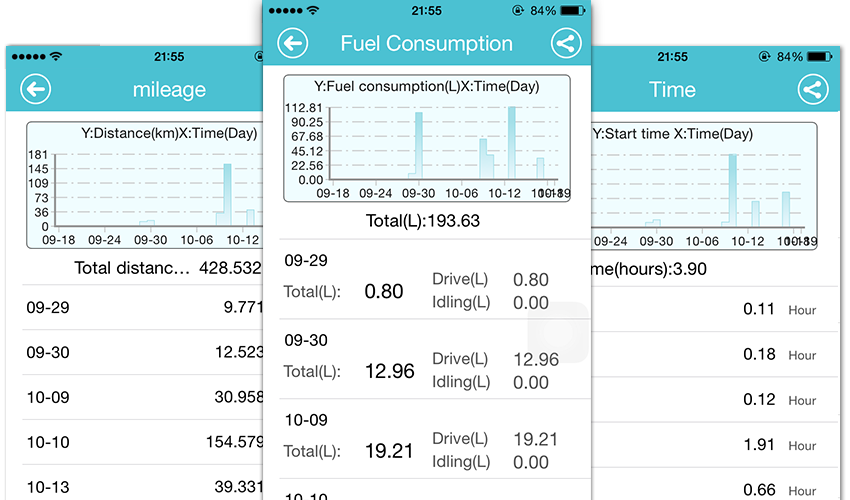Tap the fuel consumption bar chart
The height and width of the screenshot is (500, 850).
(427, 139)
